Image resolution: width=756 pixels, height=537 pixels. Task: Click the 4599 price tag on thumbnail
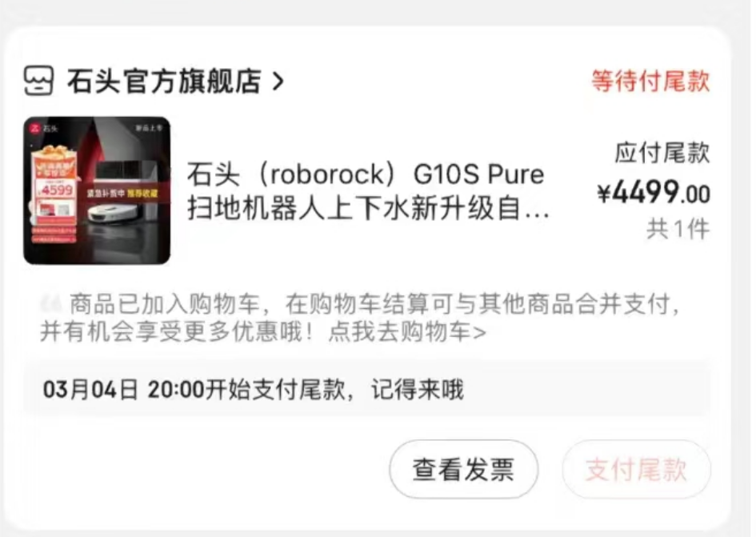(x=57, y=190)
